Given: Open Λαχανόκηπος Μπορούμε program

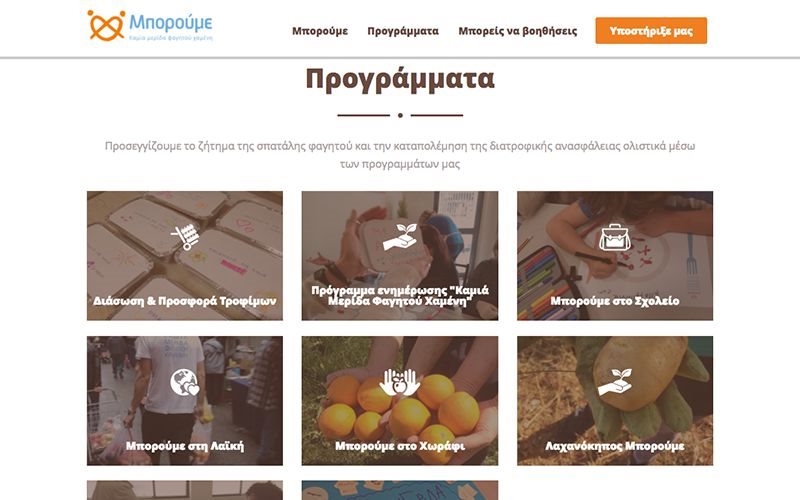Looking at the screenshot, I should 615,446.
